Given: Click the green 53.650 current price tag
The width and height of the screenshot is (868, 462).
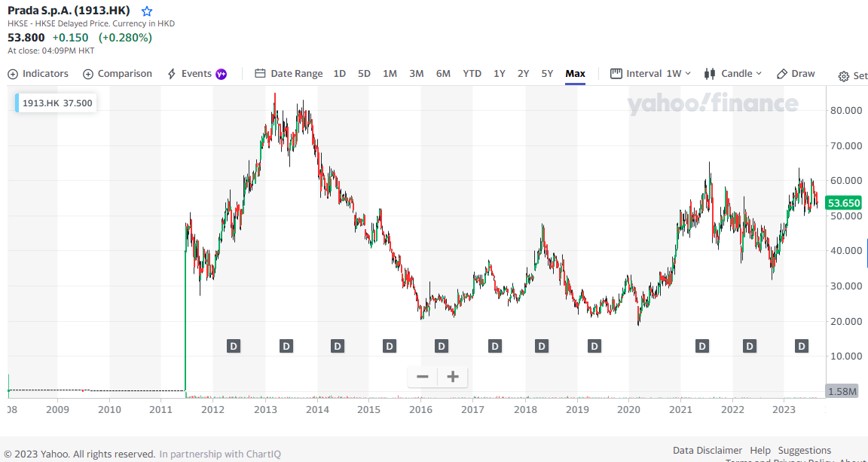Looking at the screenshot, I should pos(843,203).
